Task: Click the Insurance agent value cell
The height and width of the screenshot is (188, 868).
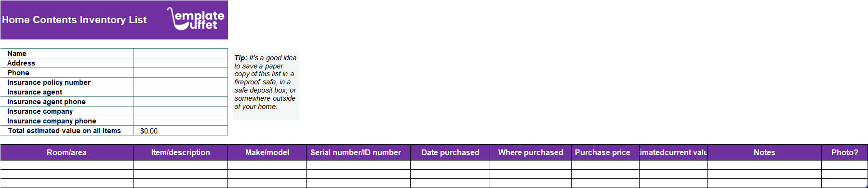Action: tap(180, 92)
